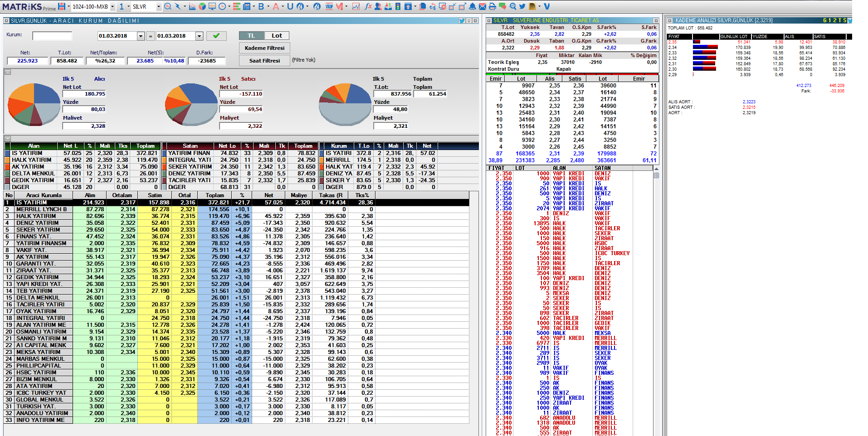Click the Takas column header
This screenshot has height=436, width=868.
[331, 195]
